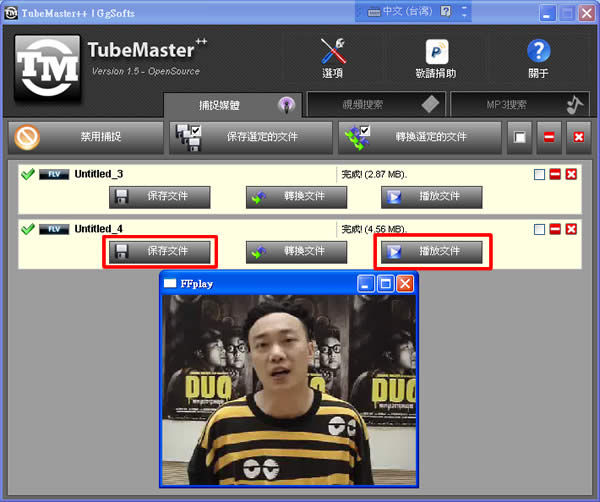Click 保存文件 save button for Untitled_4

160,252
